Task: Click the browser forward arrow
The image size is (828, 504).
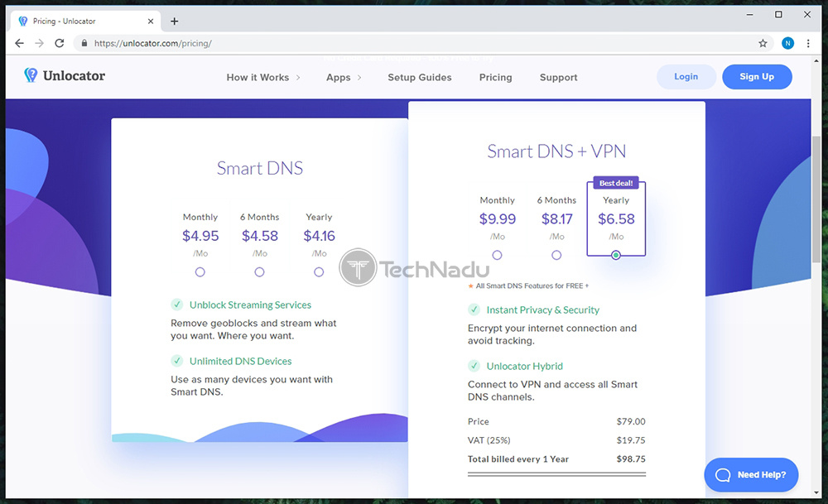Action: coord(40,43)
